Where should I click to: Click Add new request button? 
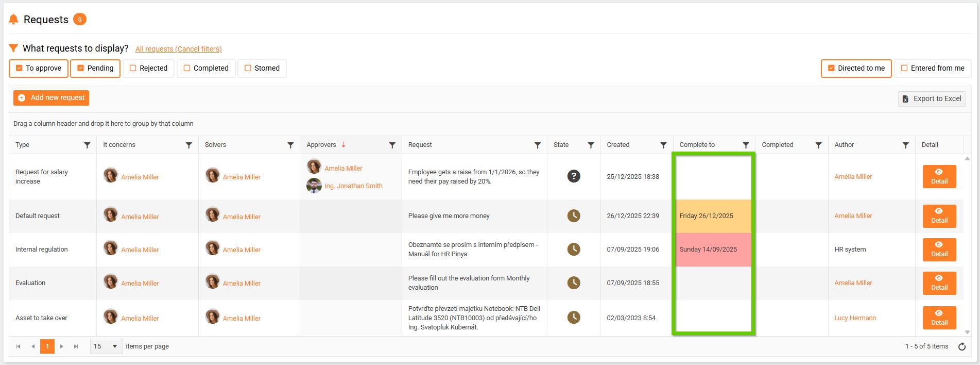click(x=51, y=98)
